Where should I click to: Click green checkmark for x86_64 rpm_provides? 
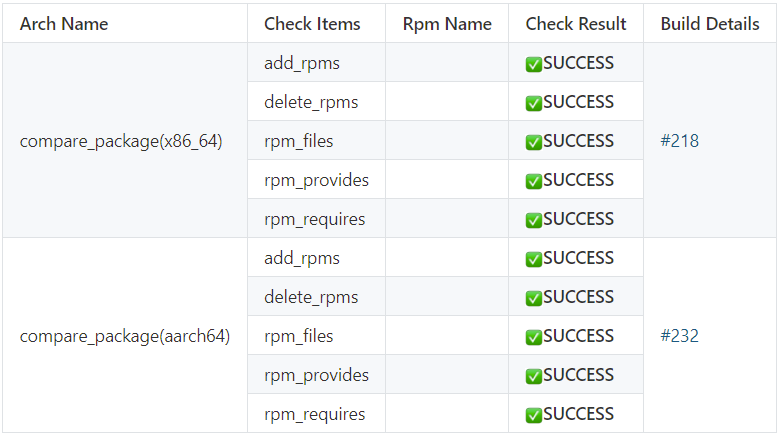pyautogui.click(x=534, y=181)
